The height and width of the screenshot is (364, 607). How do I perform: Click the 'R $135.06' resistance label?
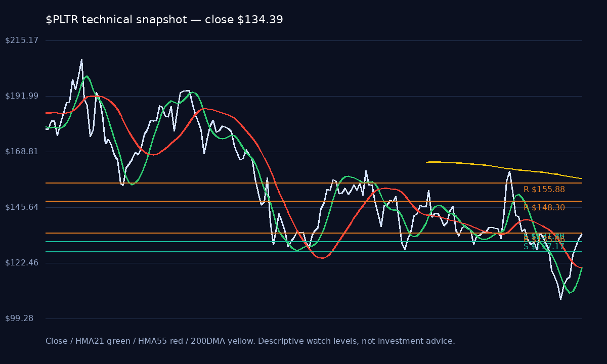click(x=544, y=239)
